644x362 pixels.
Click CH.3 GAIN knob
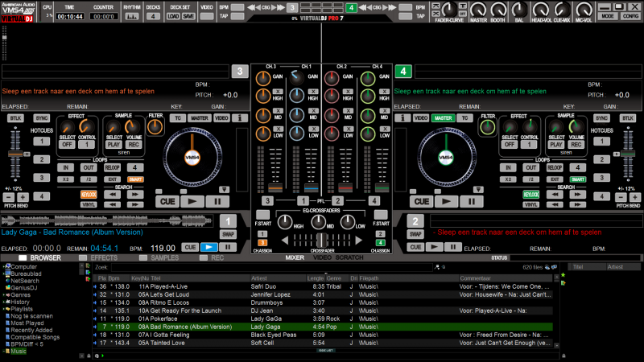[x=263, y=78]
